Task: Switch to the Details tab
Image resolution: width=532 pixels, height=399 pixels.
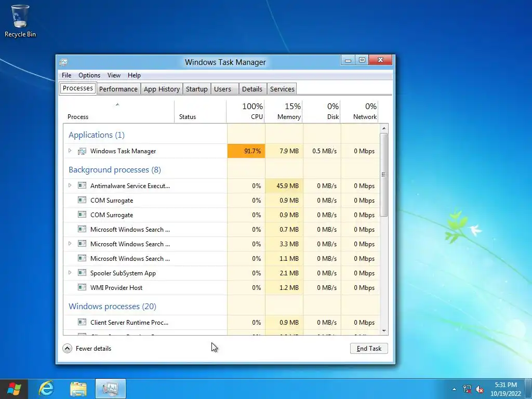Action: tap(252, 89)
